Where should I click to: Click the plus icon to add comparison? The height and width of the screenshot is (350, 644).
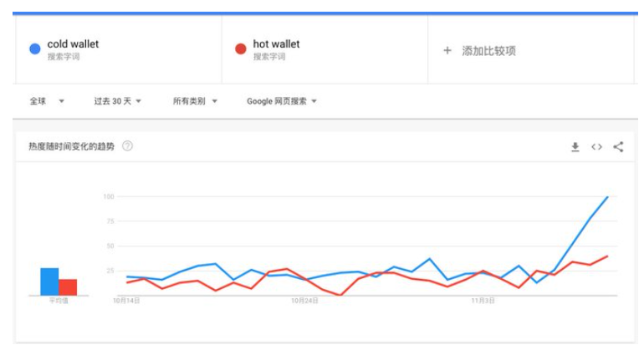point(447,51)
